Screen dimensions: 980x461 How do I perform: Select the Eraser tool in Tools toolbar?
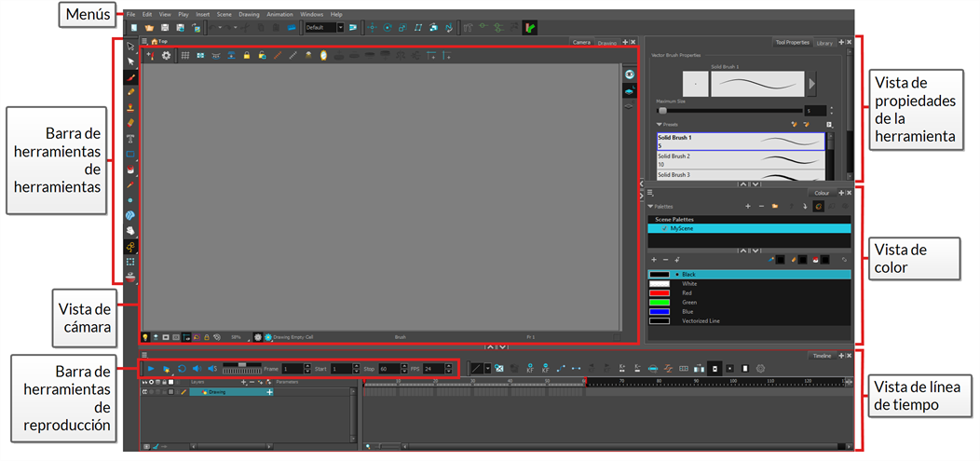tap(130, 122)
